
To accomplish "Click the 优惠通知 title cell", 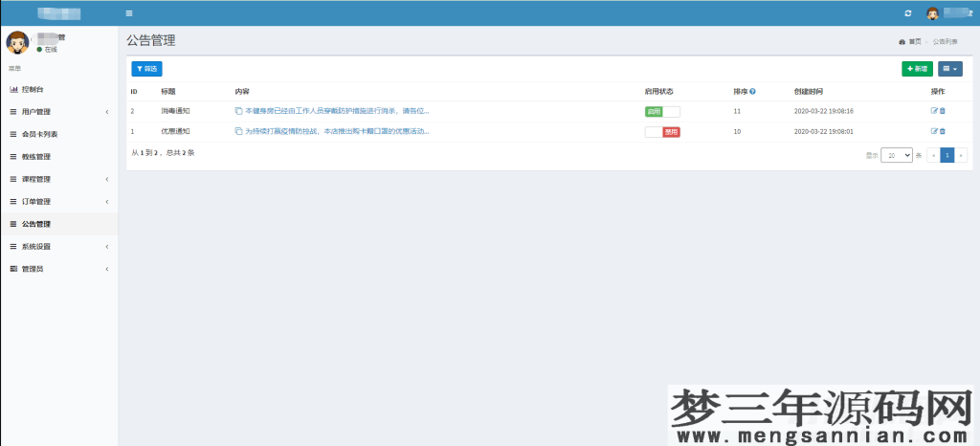I will coord(175,132).
